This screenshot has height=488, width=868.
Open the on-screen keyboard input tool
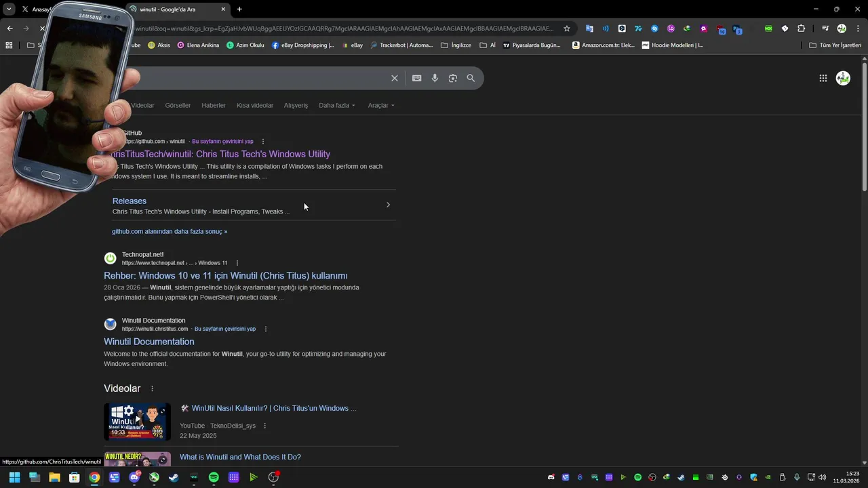(x=416, y=78)
